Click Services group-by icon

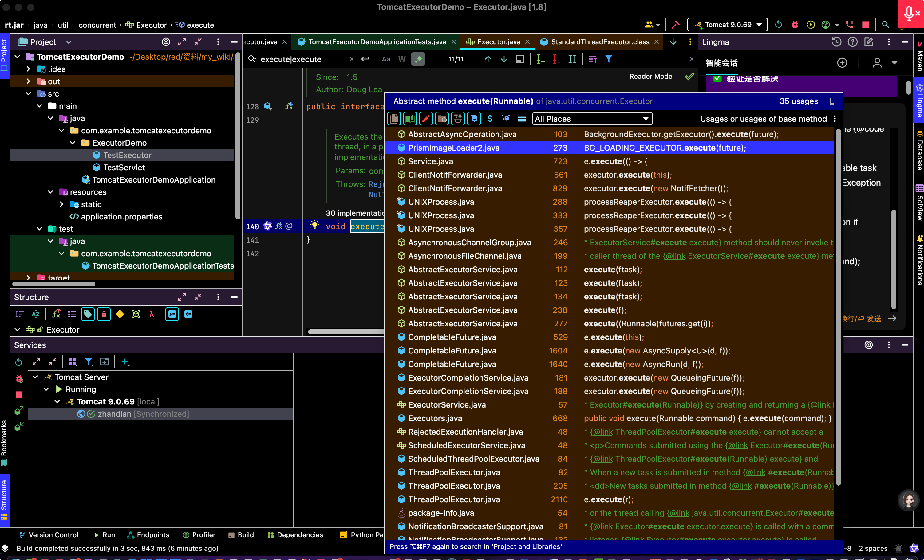tap(73, 361)
